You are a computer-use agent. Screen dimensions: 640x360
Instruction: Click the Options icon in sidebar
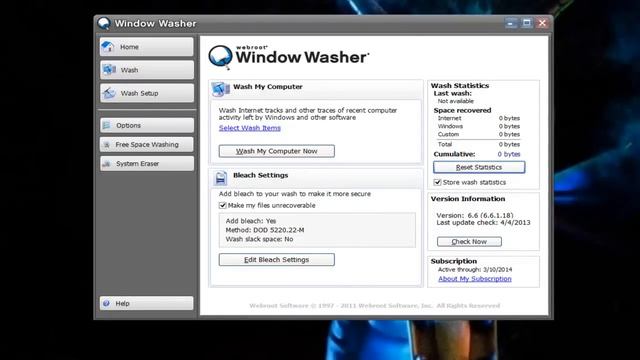[x=107, y=125]
